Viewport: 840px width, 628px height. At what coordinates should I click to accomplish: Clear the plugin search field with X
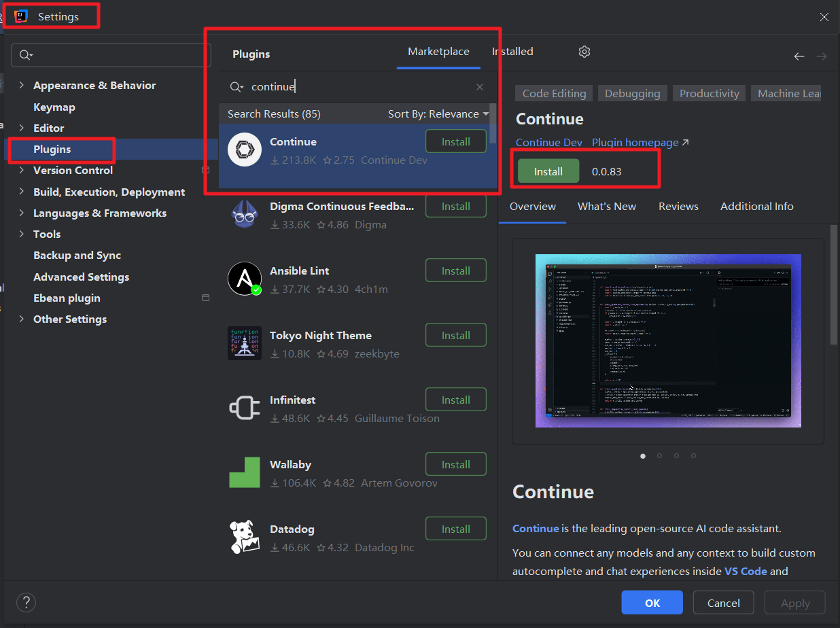point(480,87)
